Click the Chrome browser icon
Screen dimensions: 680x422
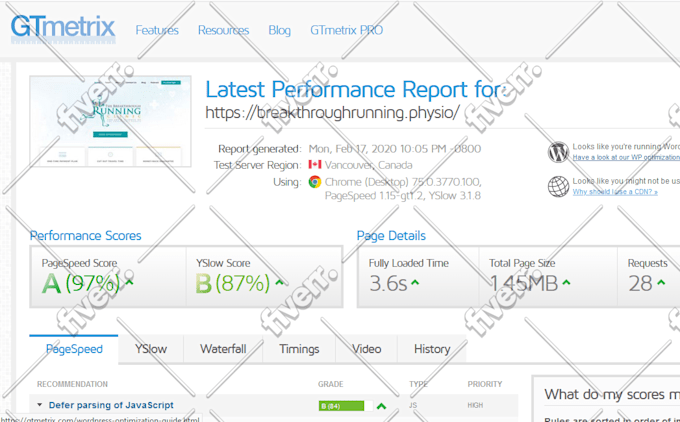click(315, 182)
